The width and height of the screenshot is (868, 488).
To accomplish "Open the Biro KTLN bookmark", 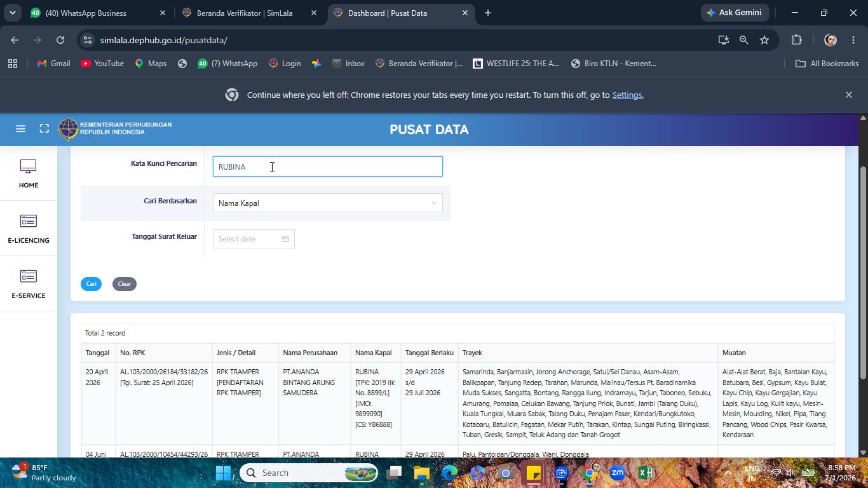I will pos(614,64).
